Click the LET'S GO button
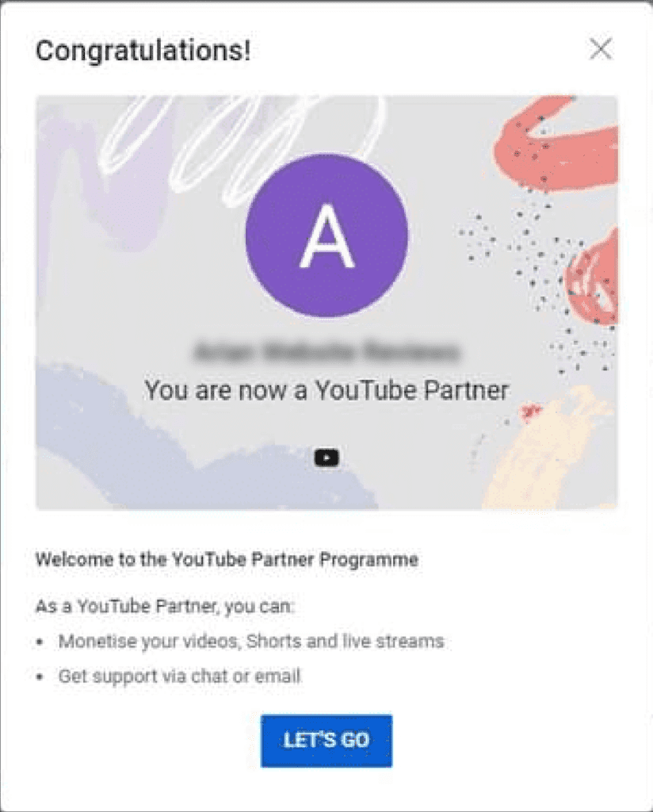653x812 pixels. click(x=326, y=741)
